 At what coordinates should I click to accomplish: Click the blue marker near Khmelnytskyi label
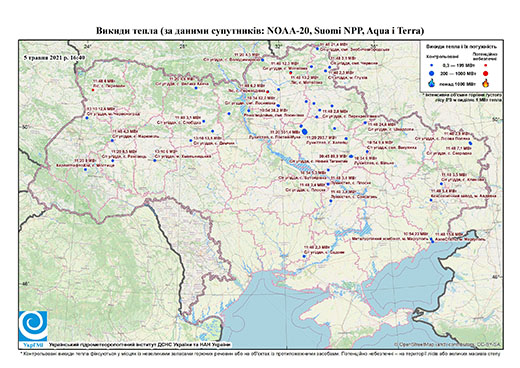click(x=155, y=160)
